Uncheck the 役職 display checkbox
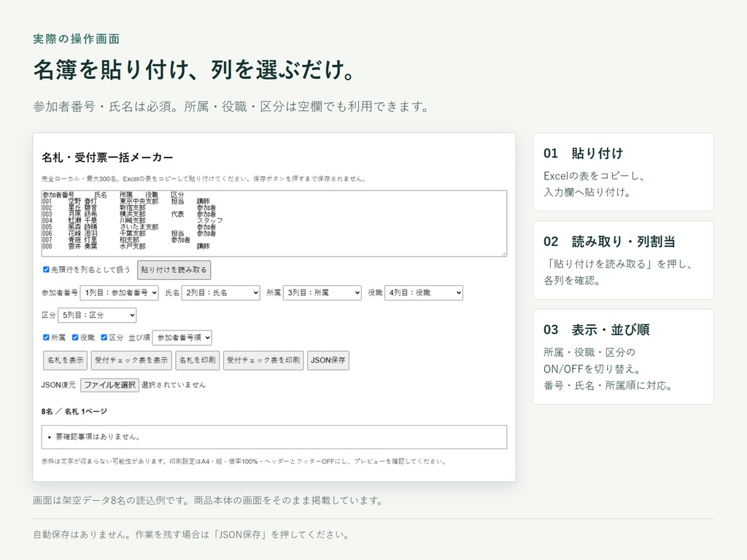This screenshot has height=560, width=747. pyautogui.click(x=75, y=337)
